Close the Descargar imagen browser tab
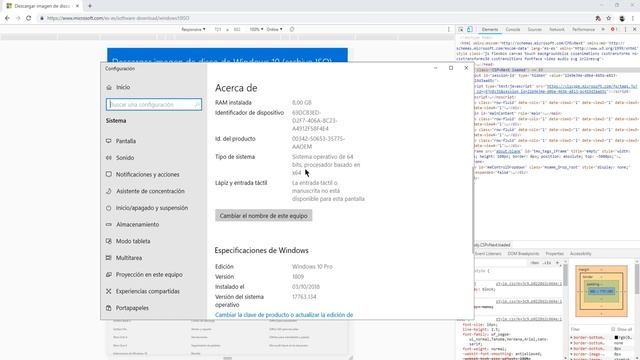The image size is (640, 360). pyautogui.click(x=77, y=6)
